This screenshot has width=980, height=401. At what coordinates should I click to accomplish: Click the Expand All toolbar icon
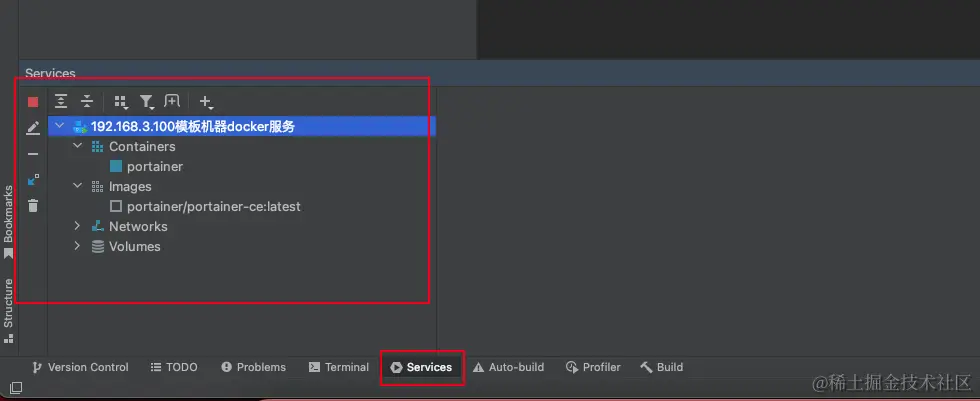pyautogui.click(x=61, y=101)
